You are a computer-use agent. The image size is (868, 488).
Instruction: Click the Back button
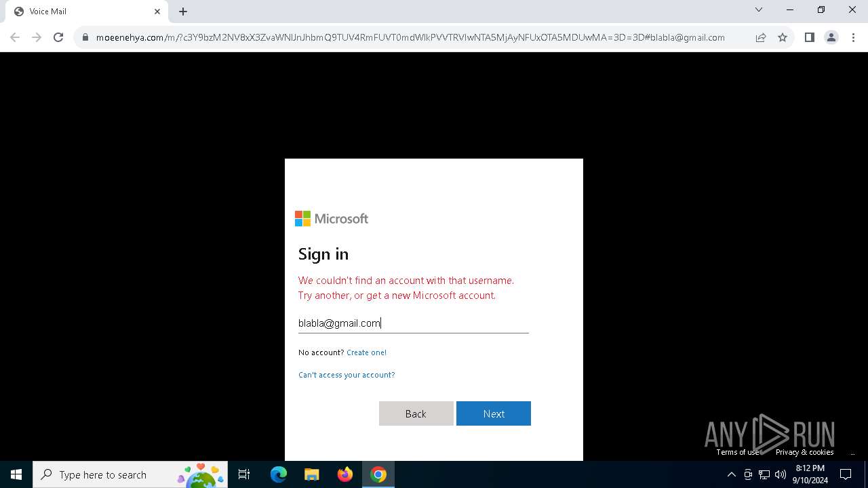(416, 413)
